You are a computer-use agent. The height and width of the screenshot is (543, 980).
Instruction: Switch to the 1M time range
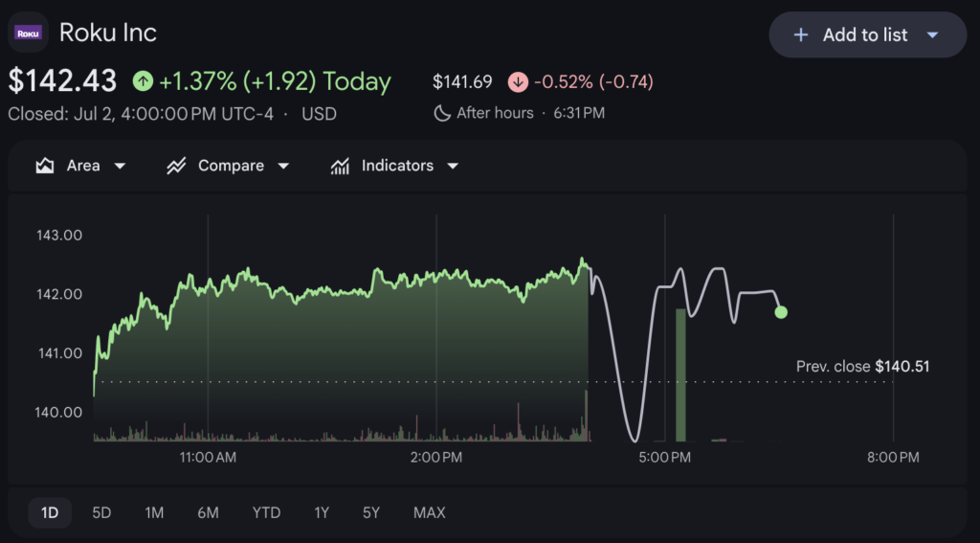pyautogui.click(x=154, y=513)
